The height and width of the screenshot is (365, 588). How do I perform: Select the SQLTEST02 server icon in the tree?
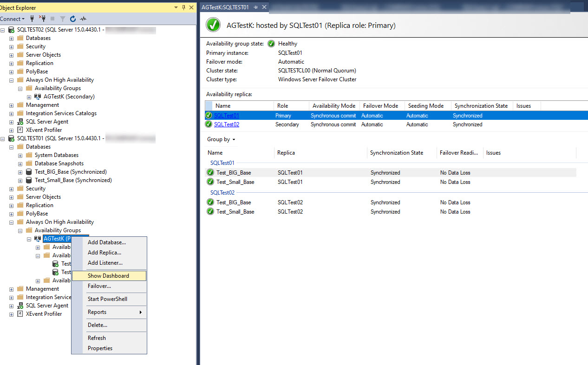(x=12, y=30)
